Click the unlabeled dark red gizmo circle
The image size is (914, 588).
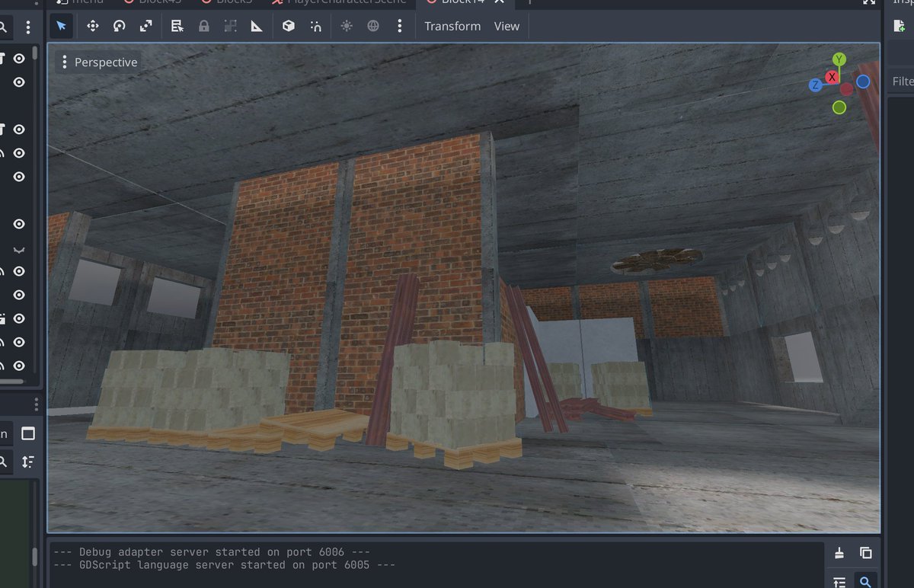pyautogui.click(x=846, y=89)
